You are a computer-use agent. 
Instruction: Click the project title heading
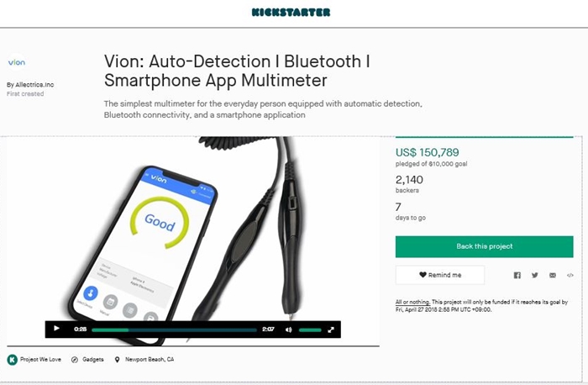coord(237,71)
